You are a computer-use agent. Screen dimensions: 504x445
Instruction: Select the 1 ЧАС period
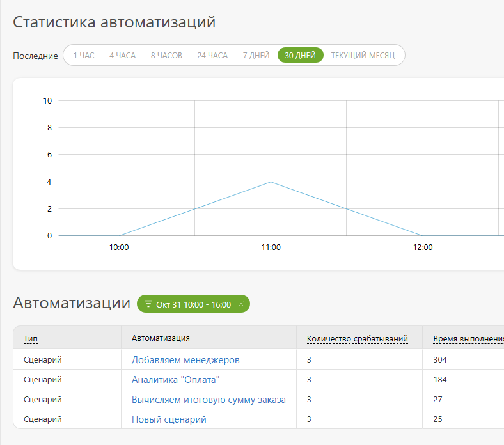pos(84,55)
